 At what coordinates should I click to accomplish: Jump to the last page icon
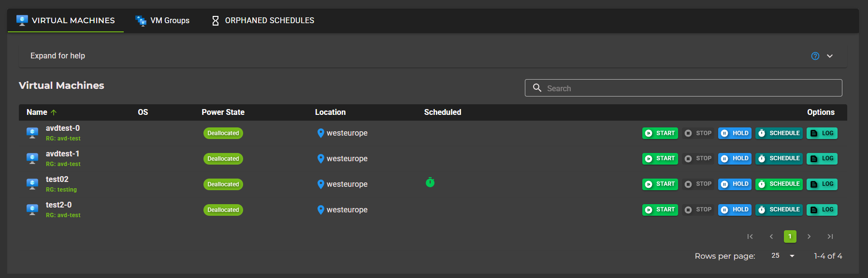pyautogui.click(x=830, y=236)
